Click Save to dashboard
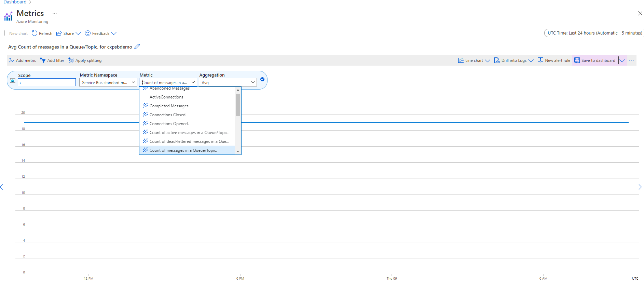Viewport: 644px width, 282px height. coord(595,61)
